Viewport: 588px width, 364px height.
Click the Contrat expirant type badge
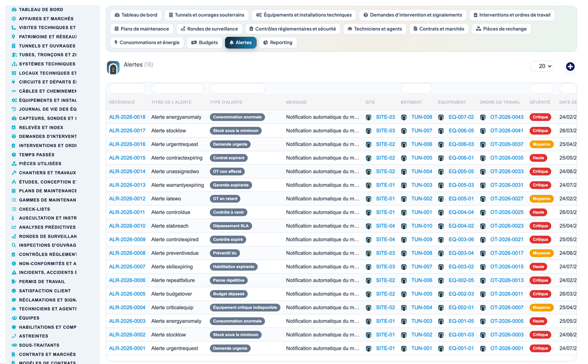(229, 158)
